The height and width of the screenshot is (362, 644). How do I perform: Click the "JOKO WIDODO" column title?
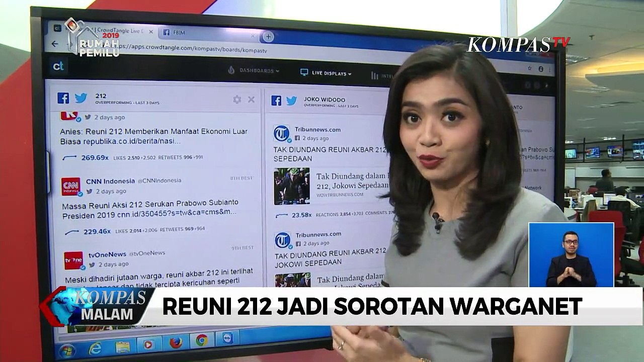click(x=325, y=100)
